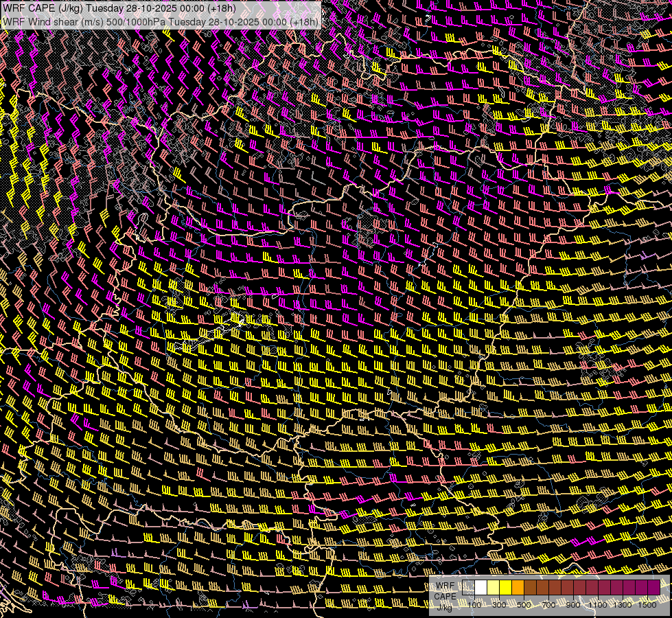Click the pale yellow legend swatch
The width and height of the screenshot is (672, 618).
pos(494,588)
